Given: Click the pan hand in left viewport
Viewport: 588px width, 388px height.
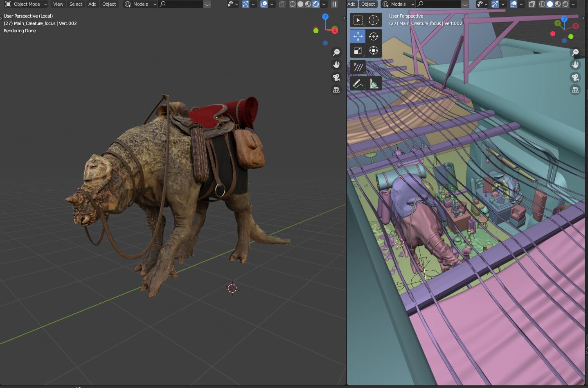Looking at the screenshot, I should point(336,65).
